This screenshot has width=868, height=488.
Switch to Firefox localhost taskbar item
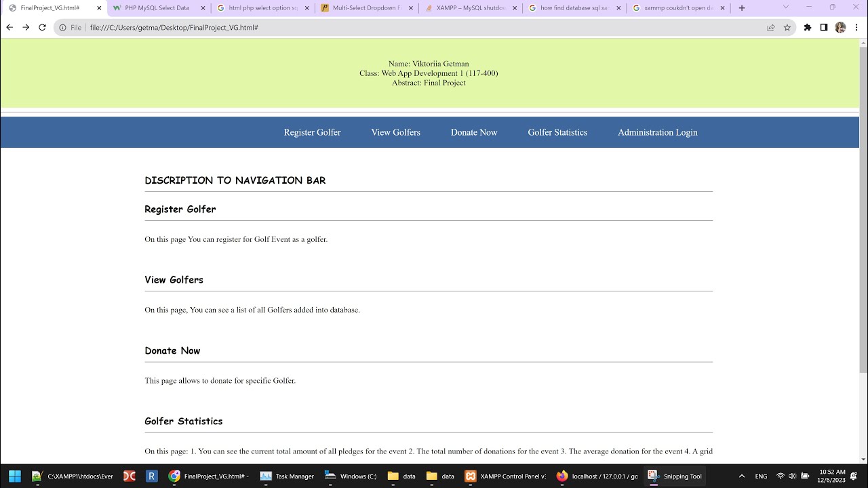pyautogui.click(x=597, y=476)
